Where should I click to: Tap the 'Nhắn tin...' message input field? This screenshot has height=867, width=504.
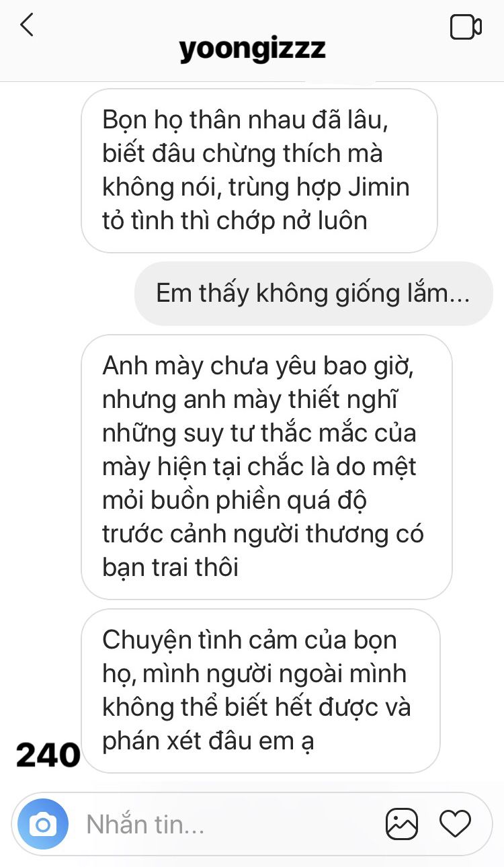(x=228, y=824)
